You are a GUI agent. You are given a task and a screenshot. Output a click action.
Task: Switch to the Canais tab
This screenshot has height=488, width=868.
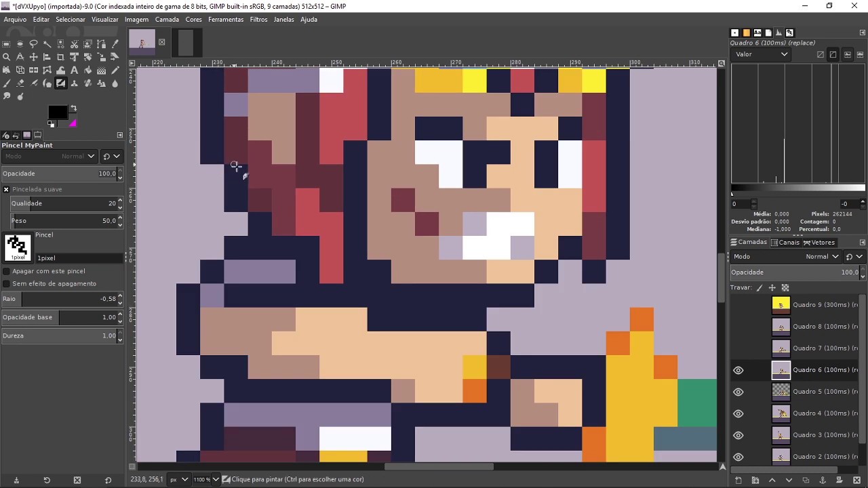click(785, 242)
